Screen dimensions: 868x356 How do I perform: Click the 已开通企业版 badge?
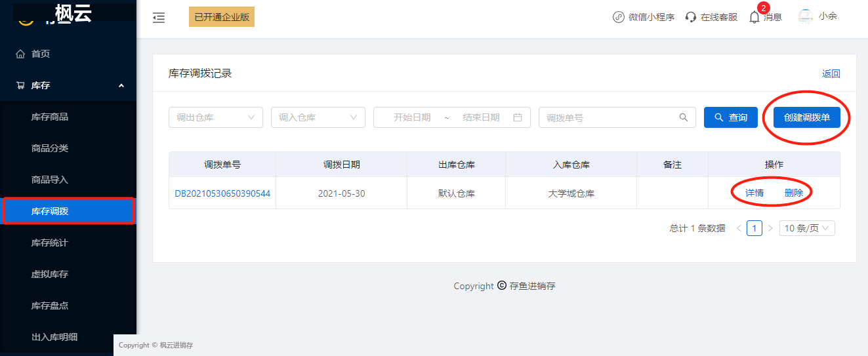pyautogui.click(x=222, y=17)
